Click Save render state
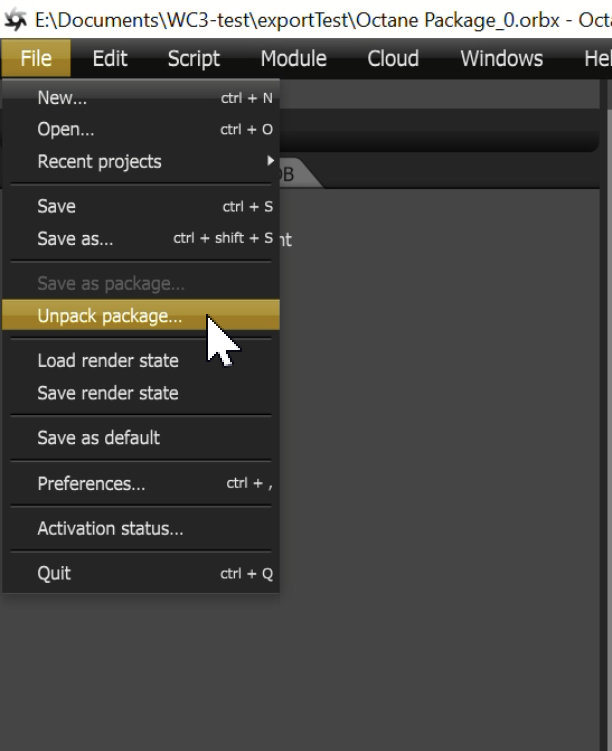Screen dimensions: 612x751 (x=108, y=393)
